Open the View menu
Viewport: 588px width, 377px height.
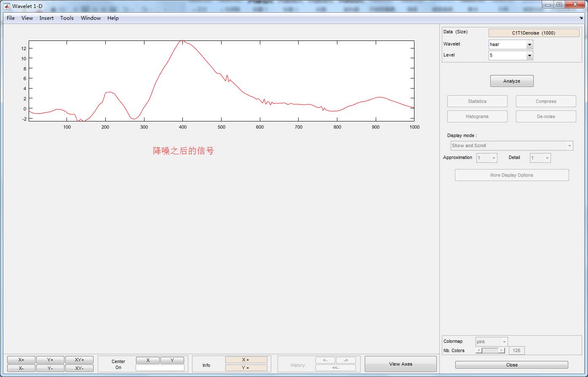(x=27, y=18)
